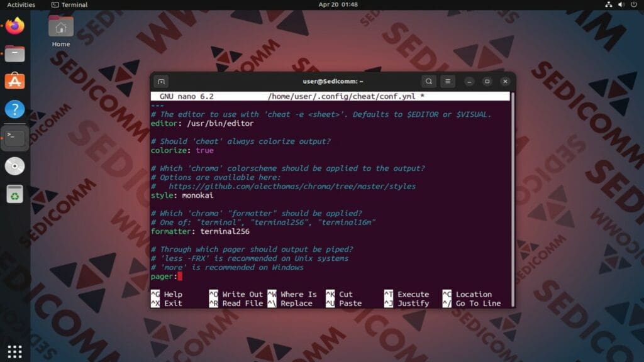Image resolution: width=644 pixels, height=362 pixels.
Task: Click the 'formatter: terminal256' line
Action: [200, 231]
